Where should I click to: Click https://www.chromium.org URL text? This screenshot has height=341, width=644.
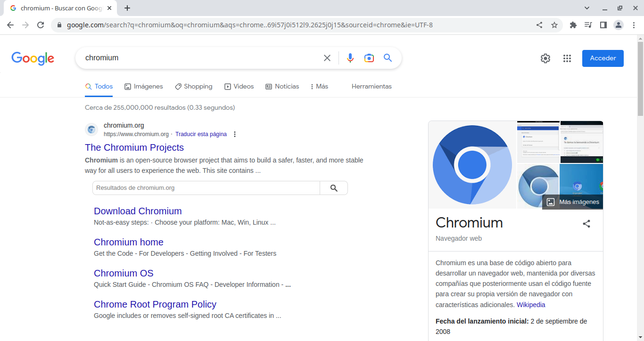tap(136, 134)
